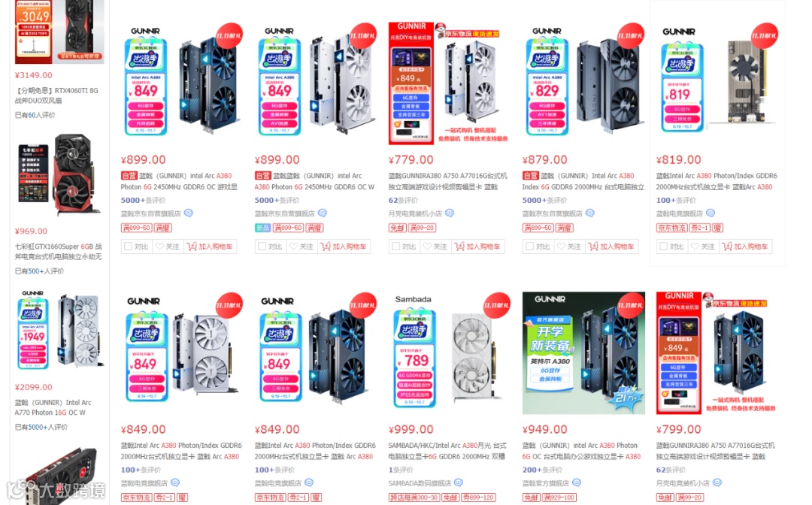
Task: Open chat icon beside SAMBADA数码旗舰店
Action: point(459,482)
